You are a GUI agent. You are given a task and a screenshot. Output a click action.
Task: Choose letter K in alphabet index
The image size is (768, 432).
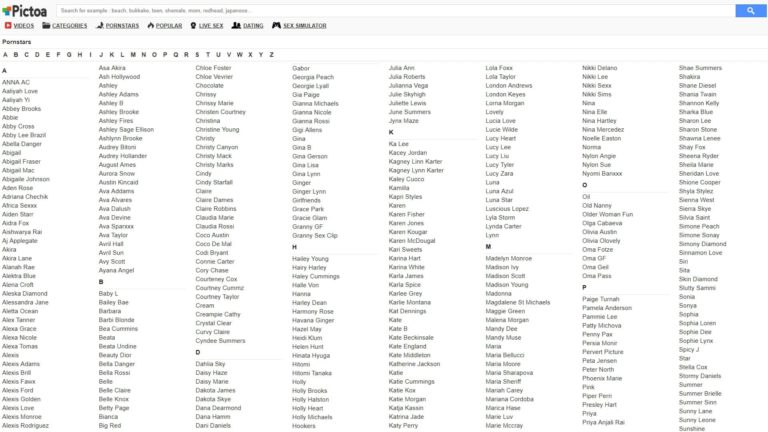pyautogui.click(x=111, y=55)
